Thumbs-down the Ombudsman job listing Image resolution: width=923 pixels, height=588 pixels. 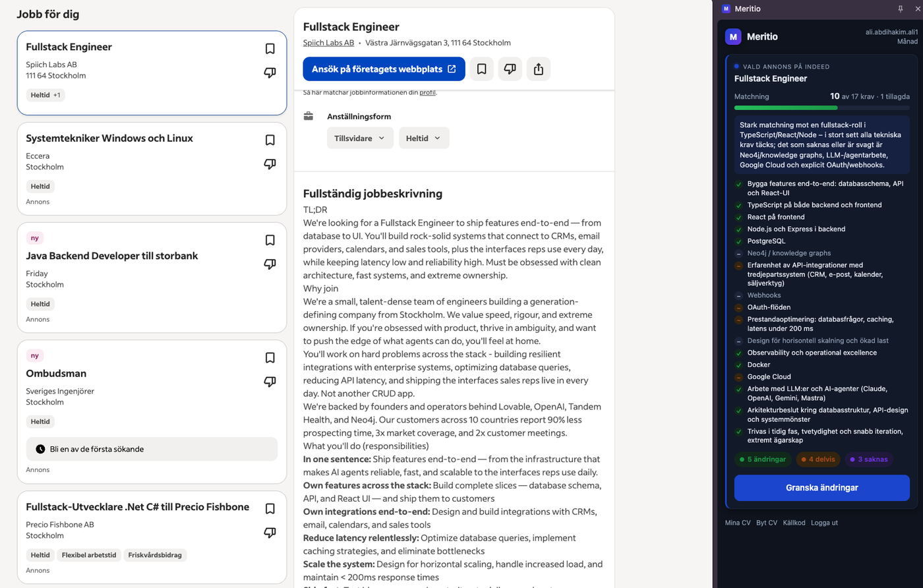coord(270,382)
